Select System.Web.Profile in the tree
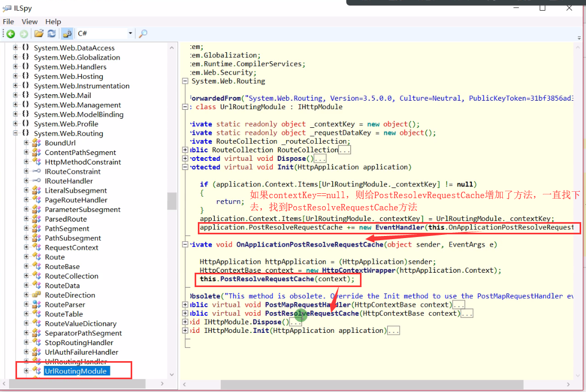 [66, 124]
